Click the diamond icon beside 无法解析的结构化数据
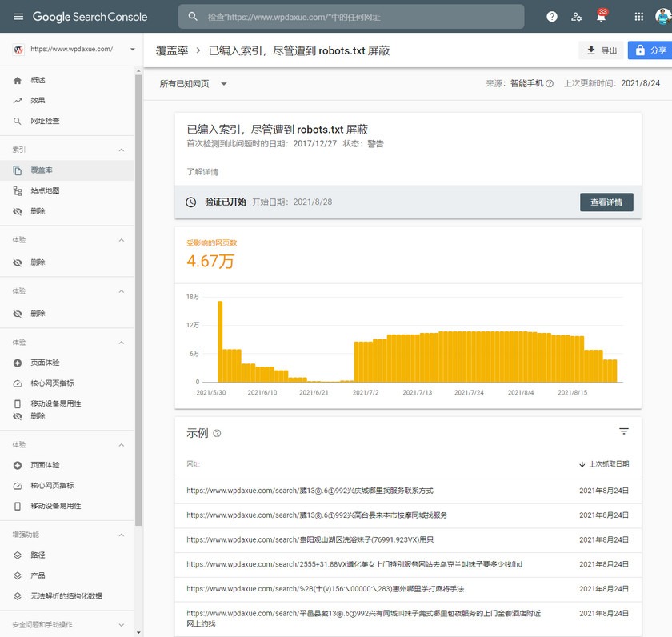 pos(17,596)
